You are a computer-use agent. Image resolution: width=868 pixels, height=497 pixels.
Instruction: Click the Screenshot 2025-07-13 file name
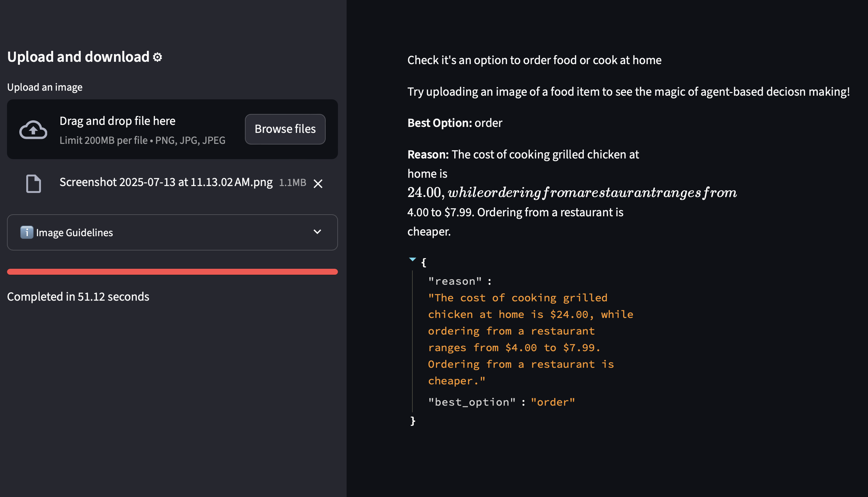(166, 182)
